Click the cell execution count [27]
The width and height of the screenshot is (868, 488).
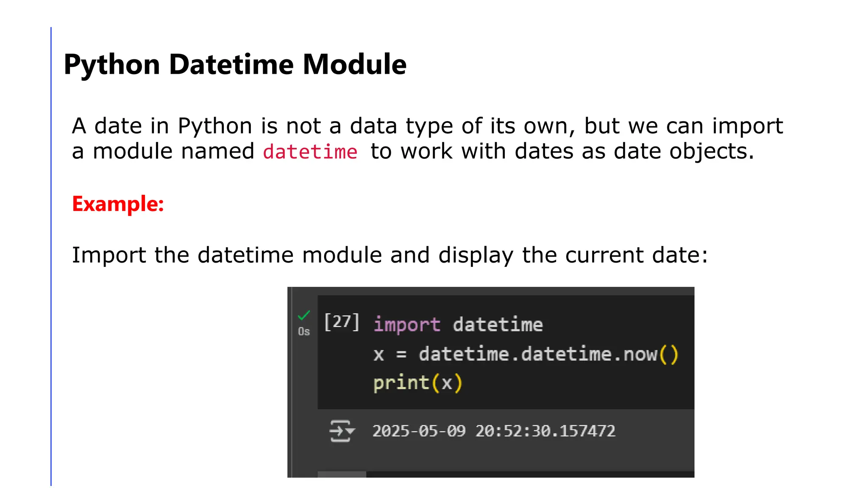342,322
